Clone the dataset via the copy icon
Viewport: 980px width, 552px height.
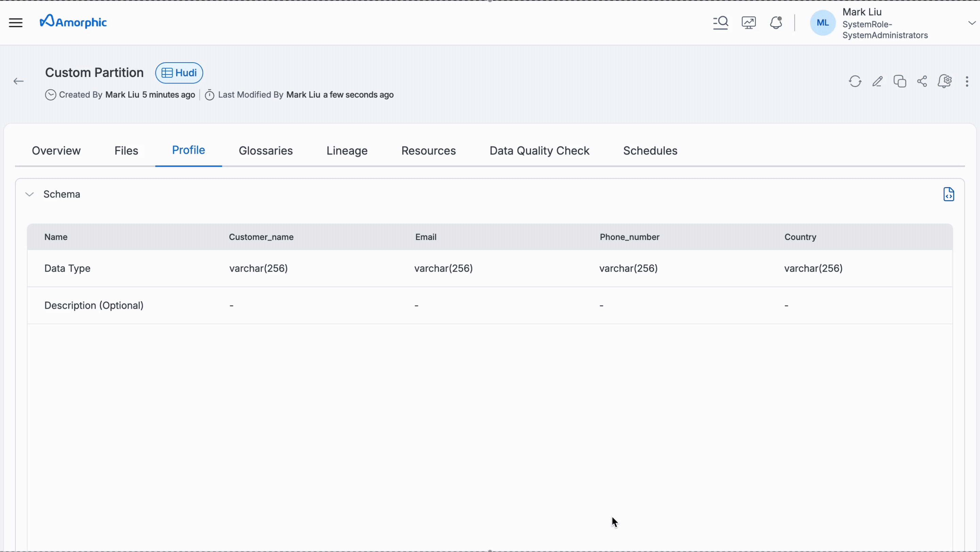click(x=900, y=81)
